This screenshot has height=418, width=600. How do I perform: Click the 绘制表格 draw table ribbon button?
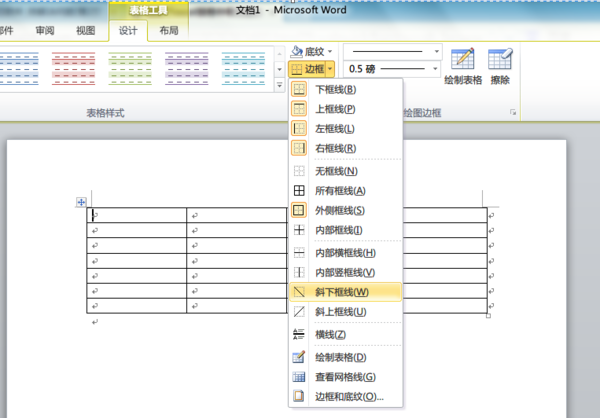tap(463, 66)
